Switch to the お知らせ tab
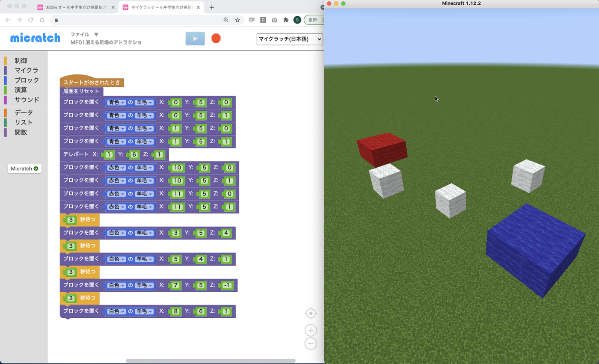The image size is (599, 364). pyautogui.click(x=75, y=7)
